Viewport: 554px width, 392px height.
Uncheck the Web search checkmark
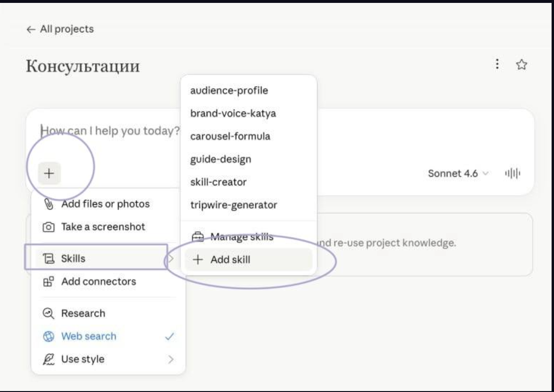[x=169, y=336]
